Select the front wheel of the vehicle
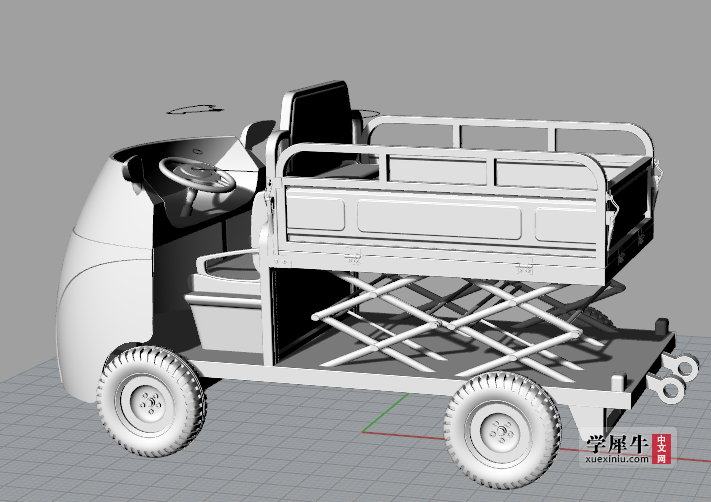The height and width of the screenshot is (502, 711). 150,400
